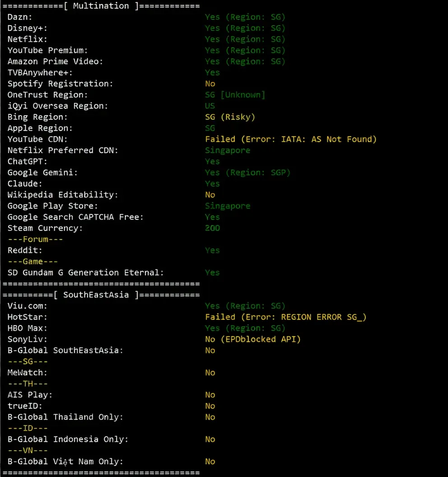448x477 pixels.
Task: Click the "Viu.com:" label
Action: click(x=28, y=306)
